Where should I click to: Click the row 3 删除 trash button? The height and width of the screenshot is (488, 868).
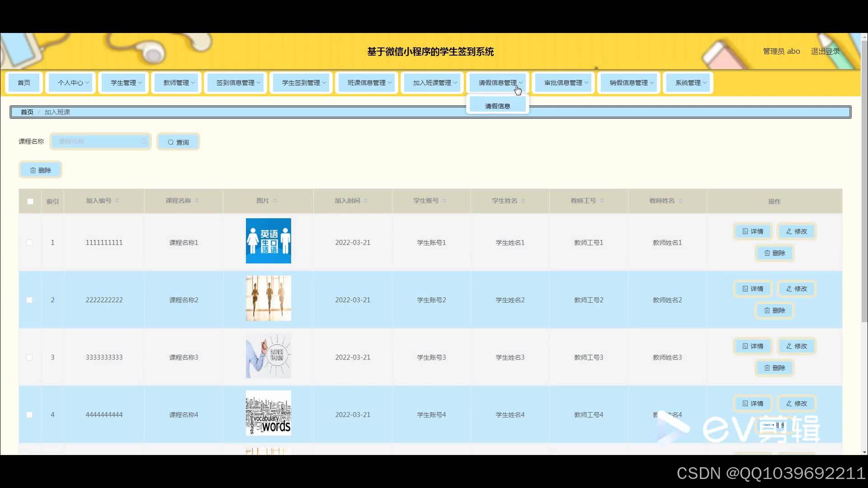774,368
